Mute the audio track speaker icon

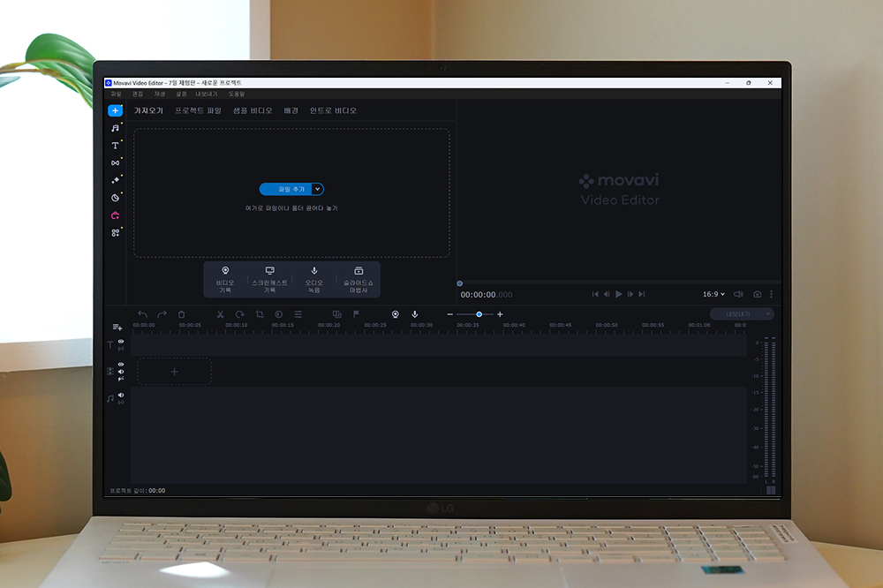pos(120,395)
